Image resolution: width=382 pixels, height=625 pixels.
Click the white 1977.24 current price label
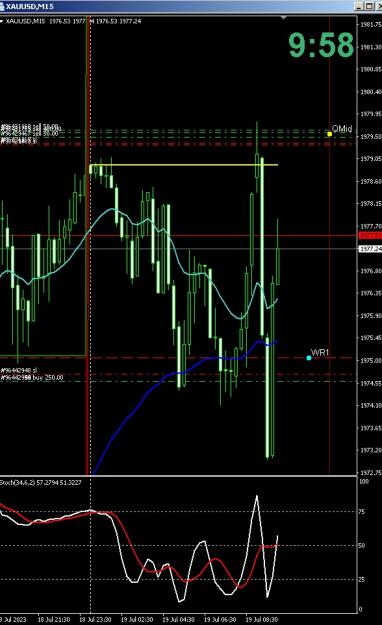tap(370, 249)
